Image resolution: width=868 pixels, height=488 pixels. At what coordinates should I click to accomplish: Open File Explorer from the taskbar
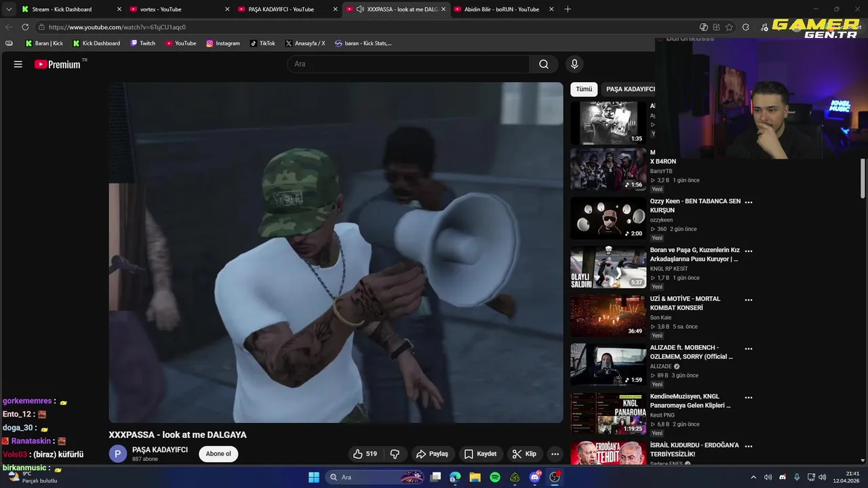click(x=475, y=477)
